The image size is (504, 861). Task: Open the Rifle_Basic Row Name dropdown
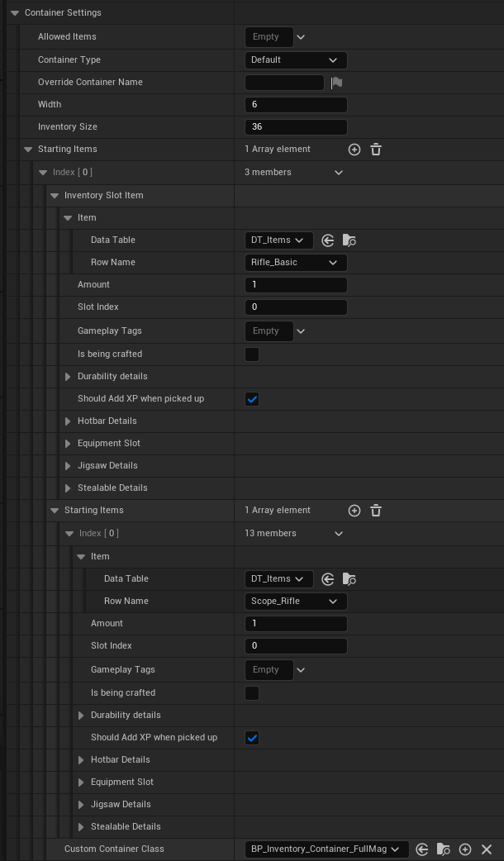(296, 263)
